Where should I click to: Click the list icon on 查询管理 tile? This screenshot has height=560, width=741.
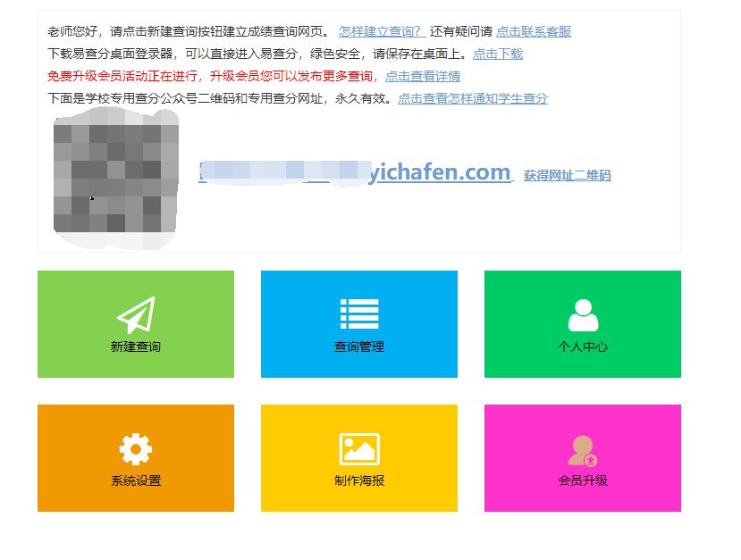click(x=359, y=314)
